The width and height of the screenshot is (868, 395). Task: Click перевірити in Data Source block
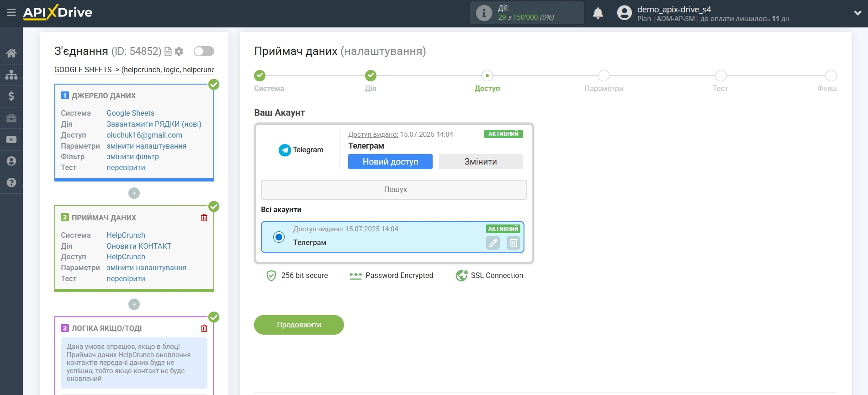tap(126, 167)
